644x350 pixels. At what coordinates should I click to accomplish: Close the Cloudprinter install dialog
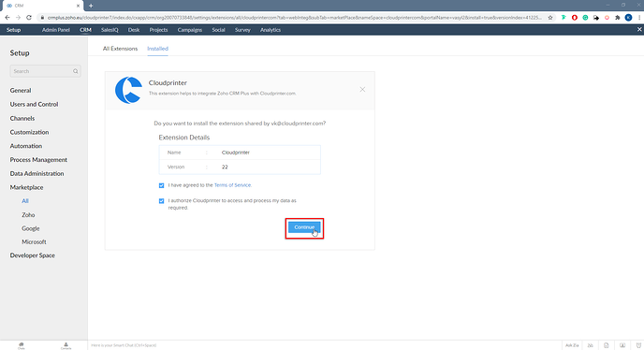coord(362,89)
